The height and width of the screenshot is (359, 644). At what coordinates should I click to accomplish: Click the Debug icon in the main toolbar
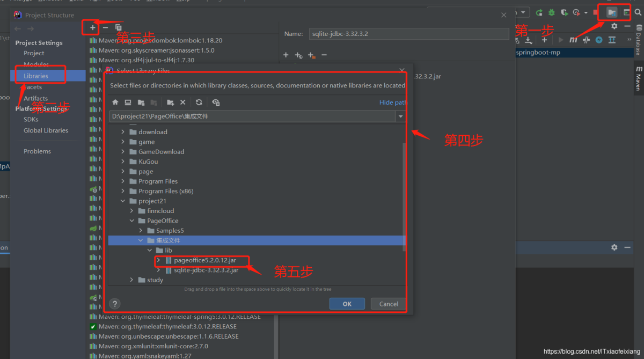(x=551, y=12)
